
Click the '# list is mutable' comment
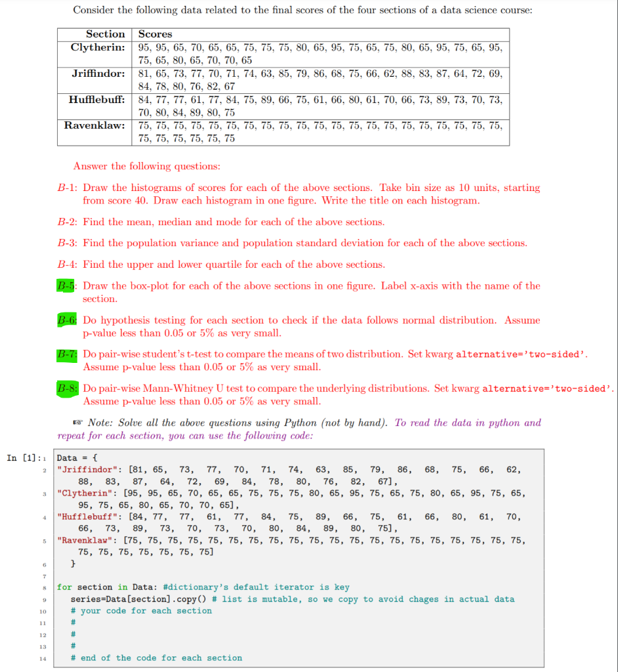363,599
